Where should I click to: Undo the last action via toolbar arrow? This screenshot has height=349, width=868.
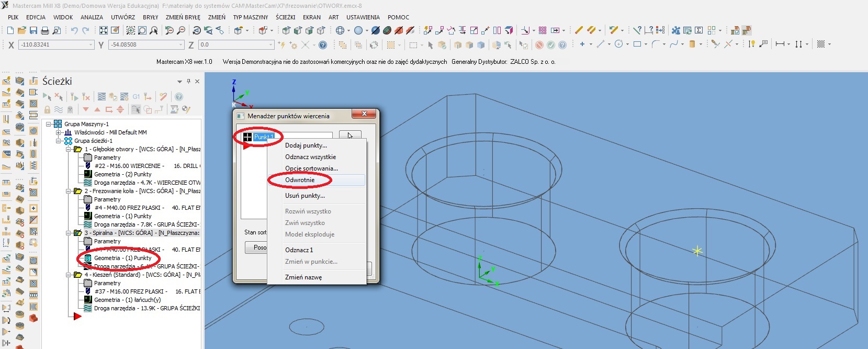click(74, 30)
